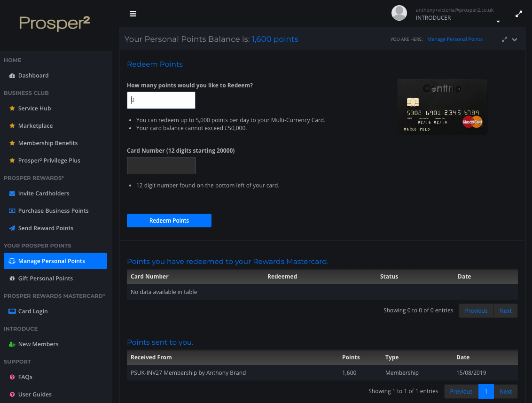Click the Manage Personal Points scales icon
Image resolution: width=532 pixels, height=403 pixels.
tap(12, 261)
